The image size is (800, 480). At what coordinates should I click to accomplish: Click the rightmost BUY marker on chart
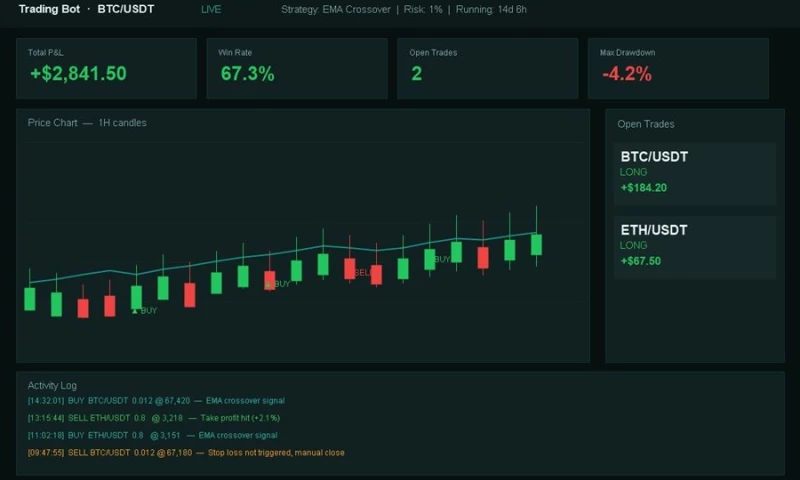(x=442, y=259)
